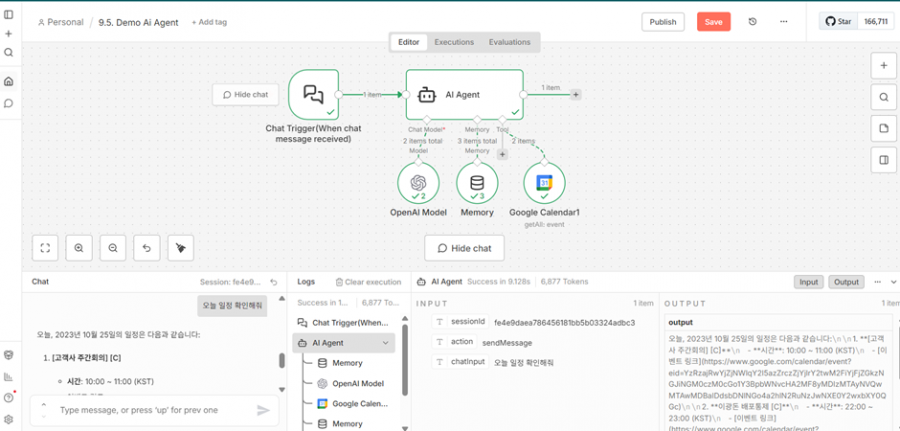The height and width of the screenshot is (431, 900).
Task: Click the Save button
Action: point(713,22)
